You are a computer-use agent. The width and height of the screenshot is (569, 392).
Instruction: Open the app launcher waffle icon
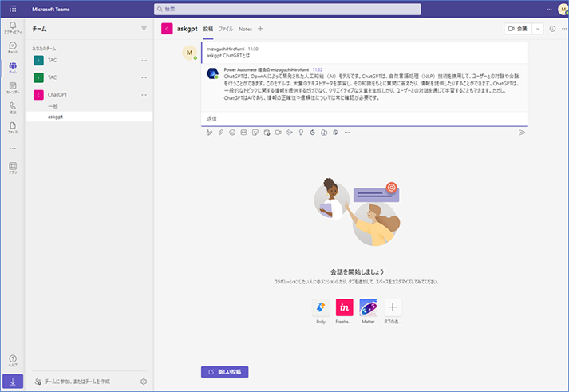click(13, 9)
